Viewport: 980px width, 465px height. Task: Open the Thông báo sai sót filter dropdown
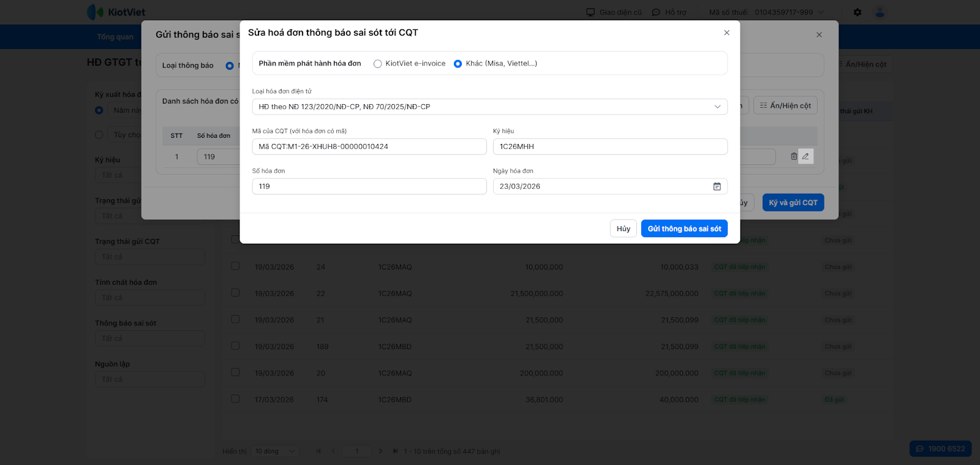(149, 338)
